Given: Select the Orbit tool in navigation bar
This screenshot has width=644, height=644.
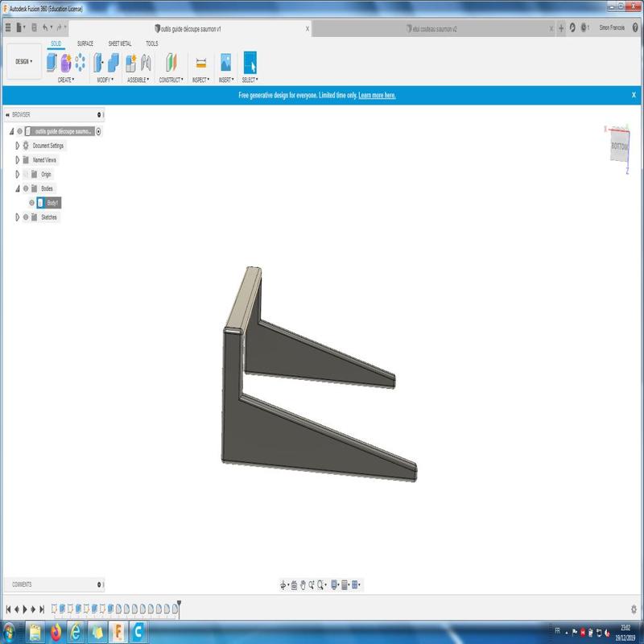Looking at the screenshot, I should pyautogui.click(x=283, y=585).
